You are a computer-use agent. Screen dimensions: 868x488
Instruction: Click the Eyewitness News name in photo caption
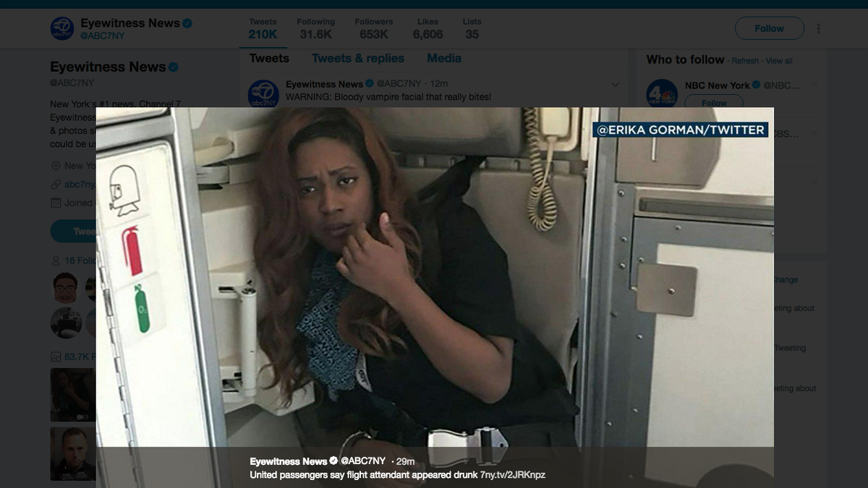point(289,461)
